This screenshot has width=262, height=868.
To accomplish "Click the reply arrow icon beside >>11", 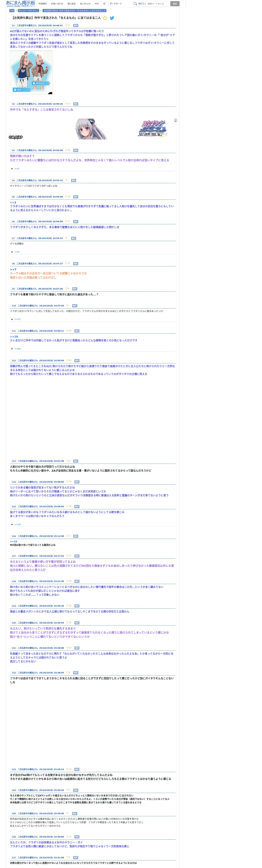I will coord(12,319).
